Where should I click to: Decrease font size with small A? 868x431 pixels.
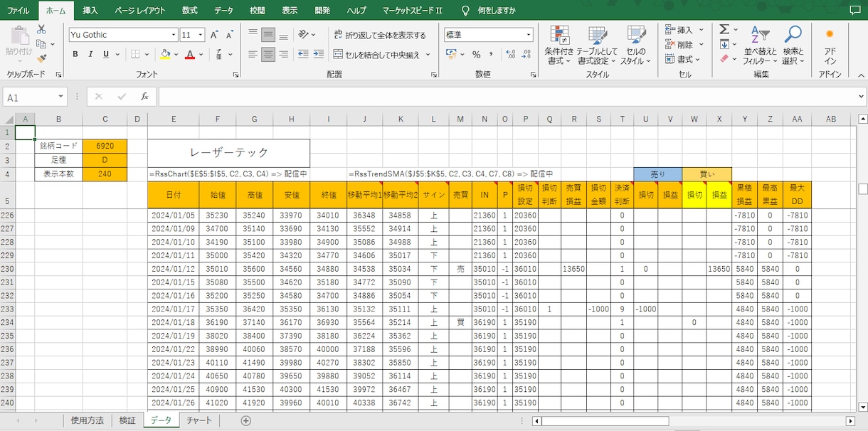229,35
